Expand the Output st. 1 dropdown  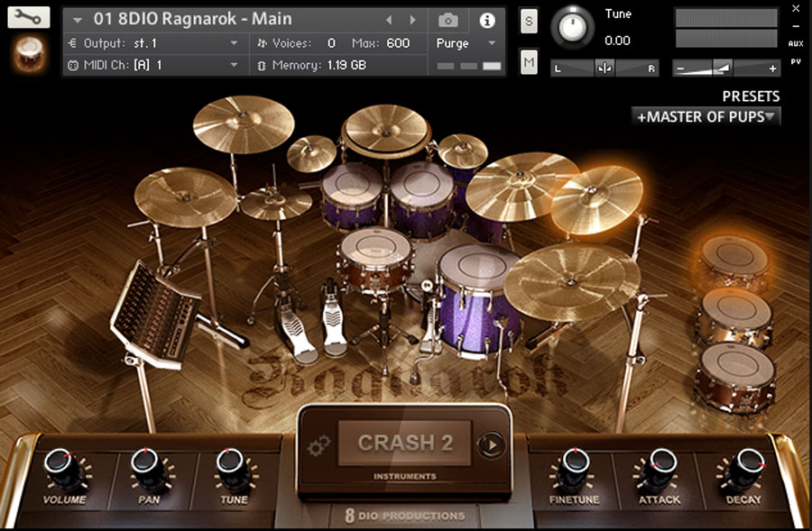tap(234, 43)
